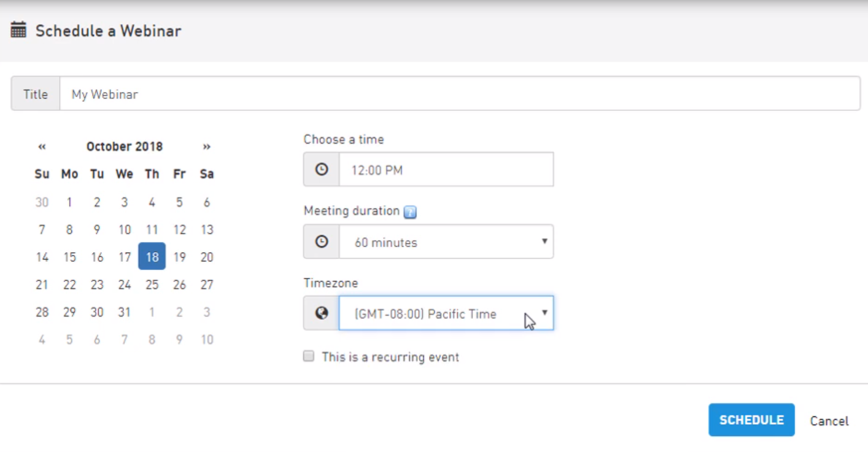Pick October 25 in the calendar

tap(152, 285)
